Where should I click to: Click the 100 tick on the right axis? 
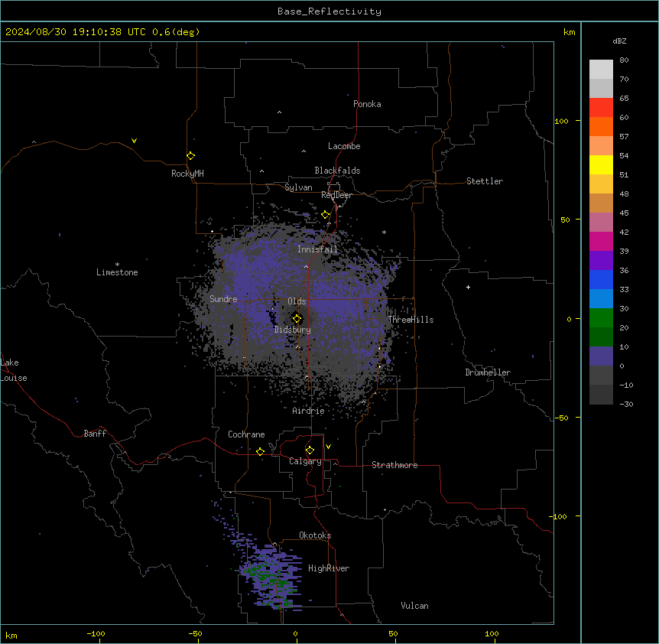tap(561, 121)
